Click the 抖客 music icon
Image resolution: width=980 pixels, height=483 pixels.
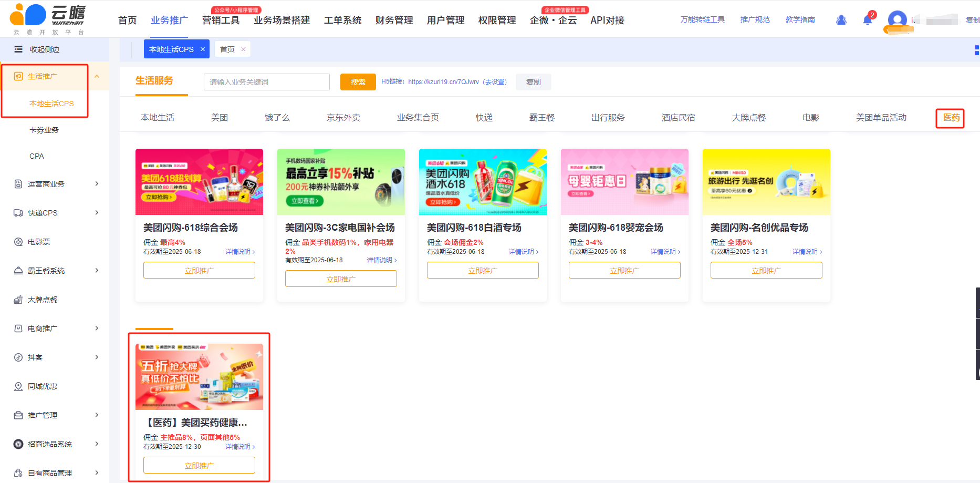pyautogui.click(x=18, y=357)
